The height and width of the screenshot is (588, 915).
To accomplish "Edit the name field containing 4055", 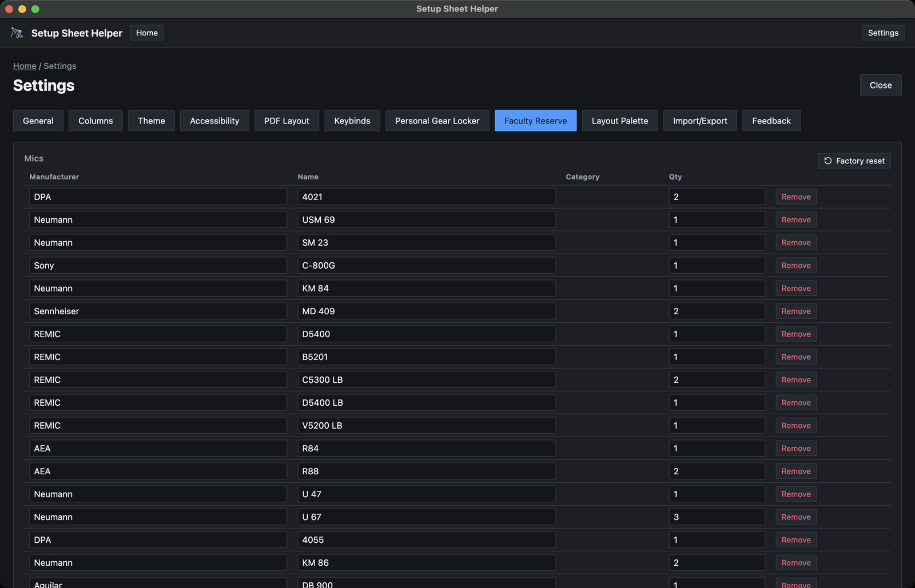I will pyautogui.click(x=426, y=539).
